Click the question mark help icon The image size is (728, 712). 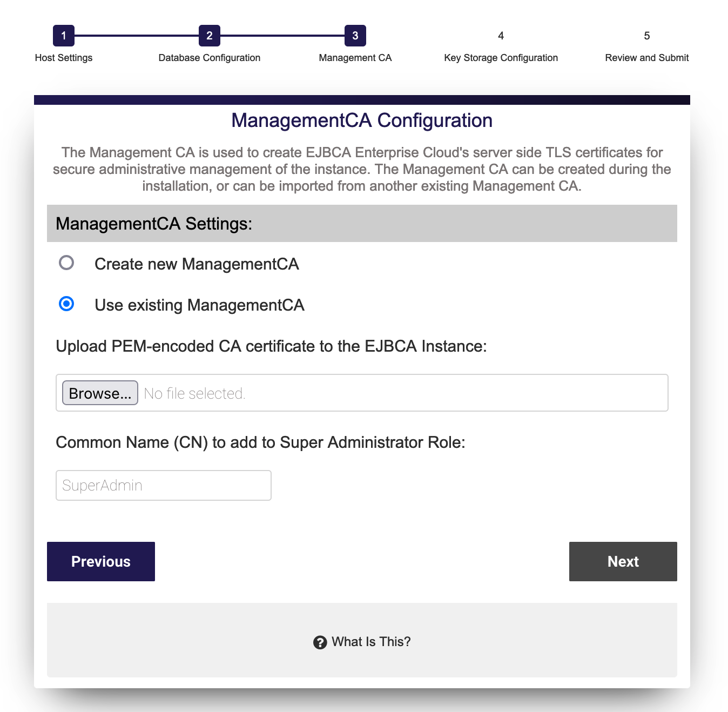pos(320,642)
